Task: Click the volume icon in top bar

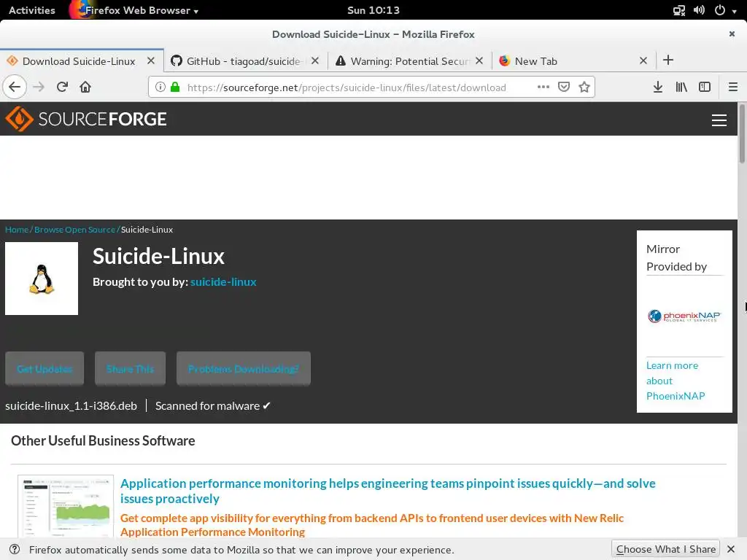Action: click(699, 10)
